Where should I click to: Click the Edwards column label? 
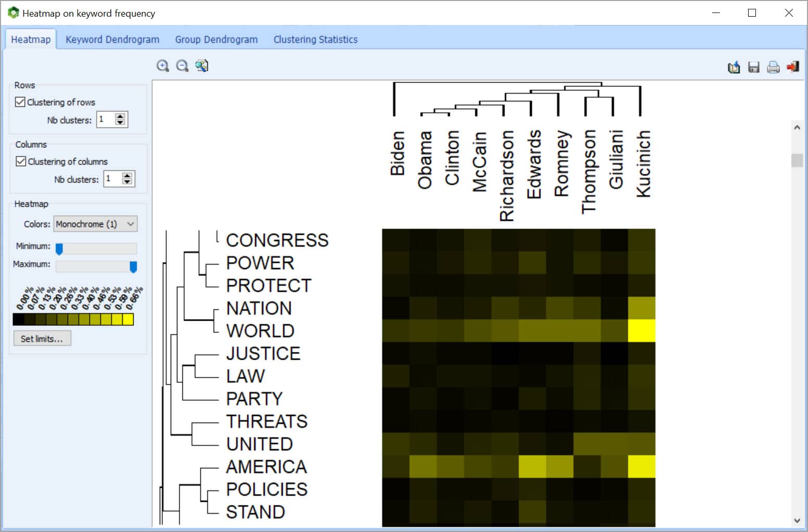coord(534,164)
